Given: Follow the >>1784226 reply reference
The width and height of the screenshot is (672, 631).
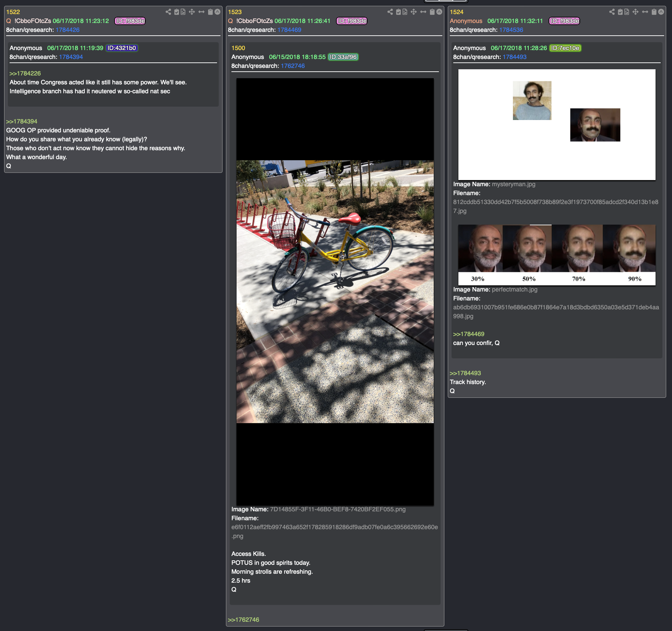Looking at the screenshot, I should [25, 73].
